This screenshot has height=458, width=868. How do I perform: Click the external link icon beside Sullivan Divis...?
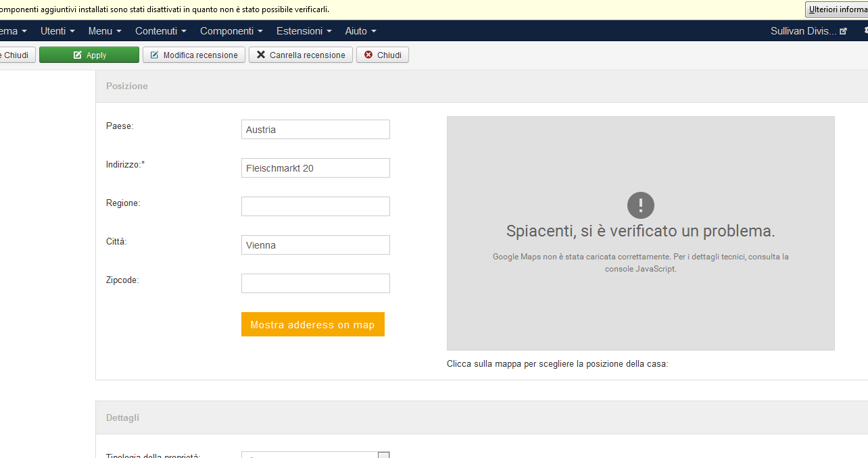point(843,31)
